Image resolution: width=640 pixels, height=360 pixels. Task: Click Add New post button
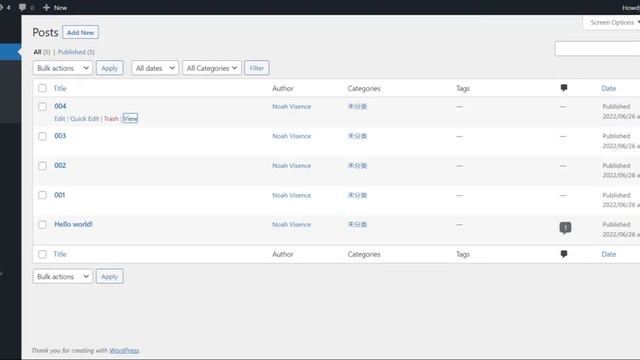pos(80,32)
